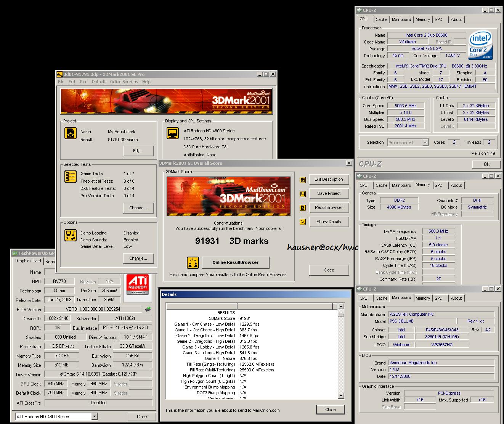Click the Online ResultBrowser button
The height and width of the screenshot is (424, 504).
(235, 262)
